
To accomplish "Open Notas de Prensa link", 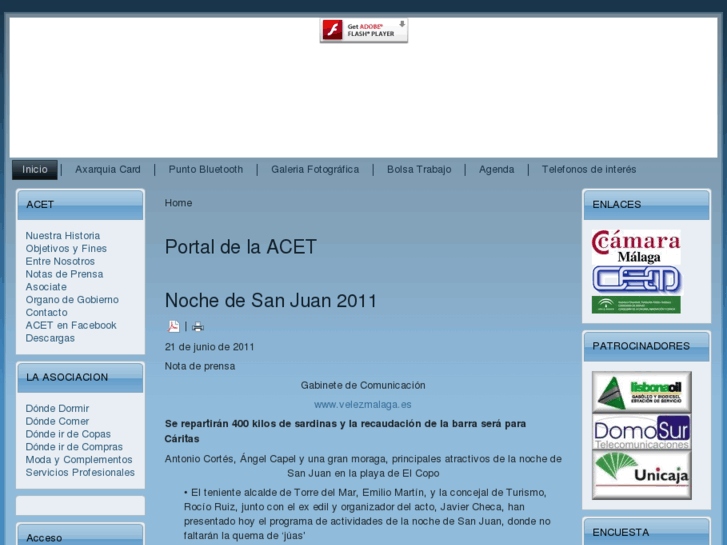I will [x=64, y=274].
